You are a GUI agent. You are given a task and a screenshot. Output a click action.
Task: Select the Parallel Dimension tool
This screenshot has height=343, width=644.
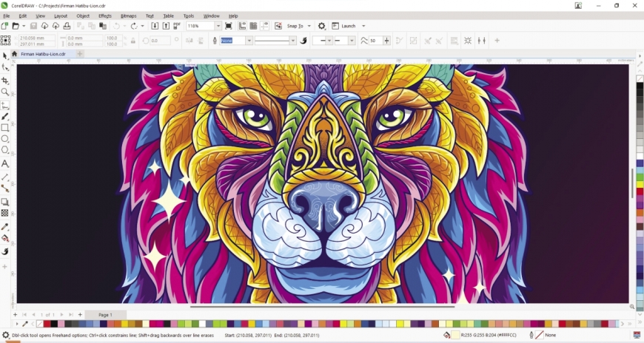click(x=5, y=177)
